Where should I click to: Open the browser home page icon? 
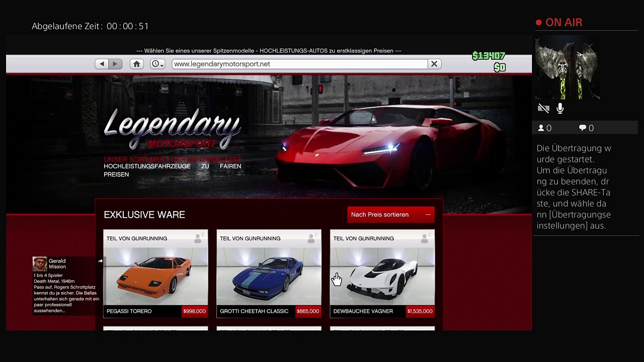(x=136, y=64)
